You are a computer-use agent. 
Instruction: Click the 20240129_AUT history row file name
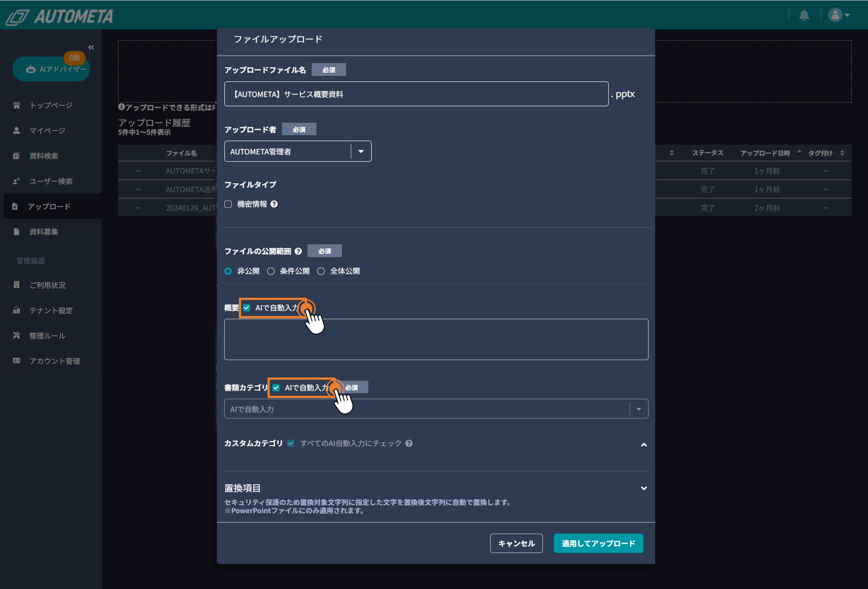191,208
